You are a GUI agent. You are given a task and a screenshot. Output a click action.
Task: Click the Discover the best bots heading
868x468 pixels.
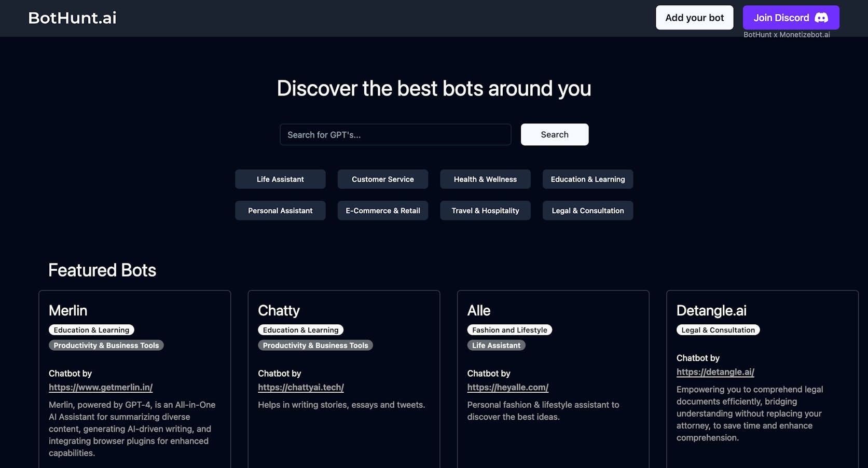(x=434, y=88)
